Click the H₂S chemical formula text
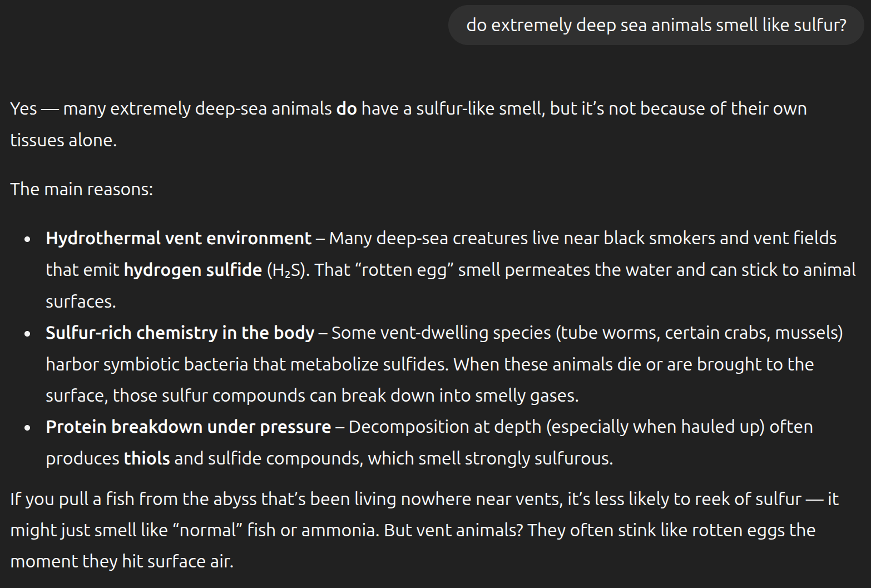 287,271
